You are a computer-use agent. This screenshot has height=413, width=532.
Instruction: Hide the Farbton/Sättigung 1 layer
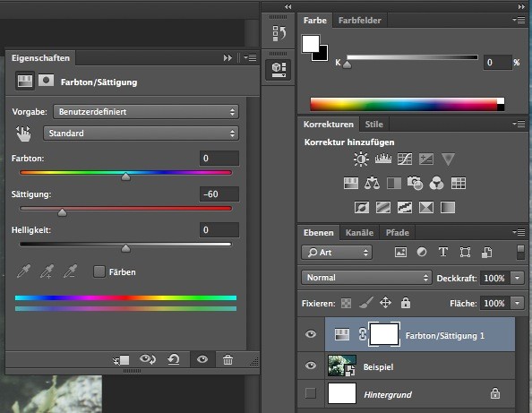311,334
